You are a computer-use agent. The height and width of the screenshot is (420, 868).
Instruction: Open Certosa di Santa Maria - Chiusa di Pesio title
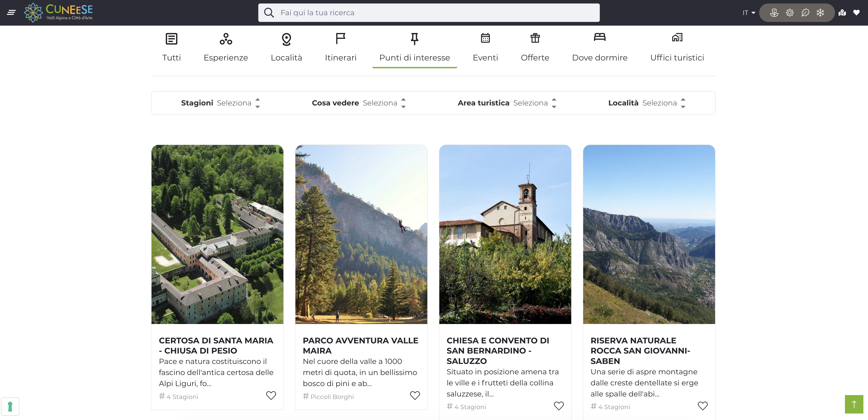(x=216, y=345)
